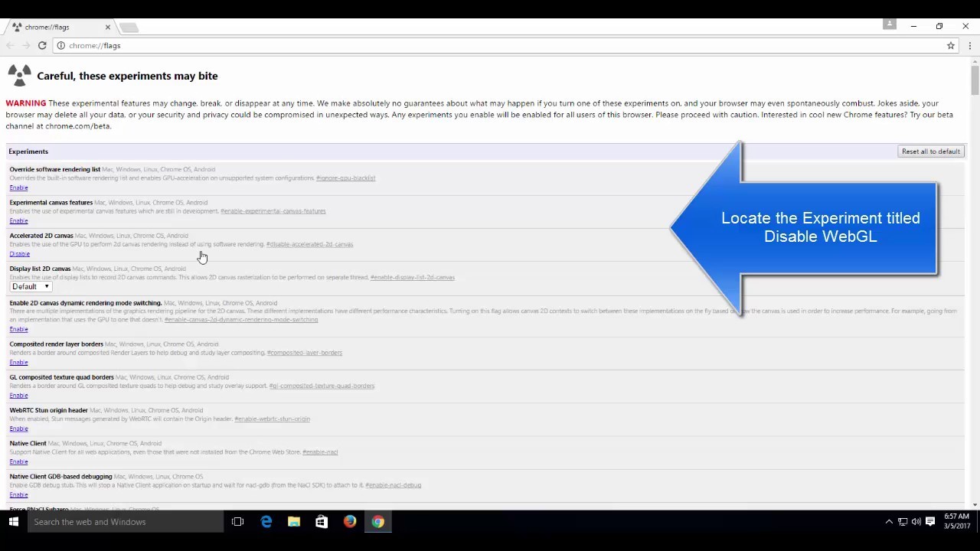The image size is (980, 551).
Task: Enable GL composited texture quad borders
Action: click(x=18, y=396)
